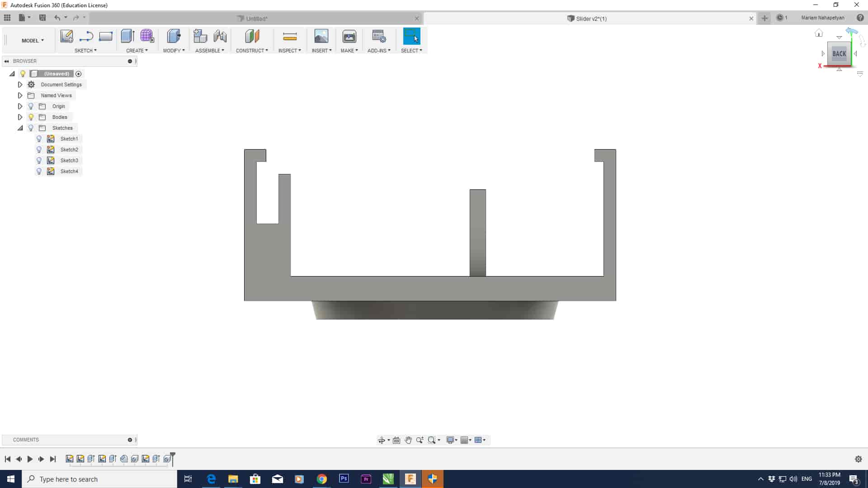Open the MODEL workspace dropdown
Viewport: 868px width, 488px height.
(x=33, y=41)
